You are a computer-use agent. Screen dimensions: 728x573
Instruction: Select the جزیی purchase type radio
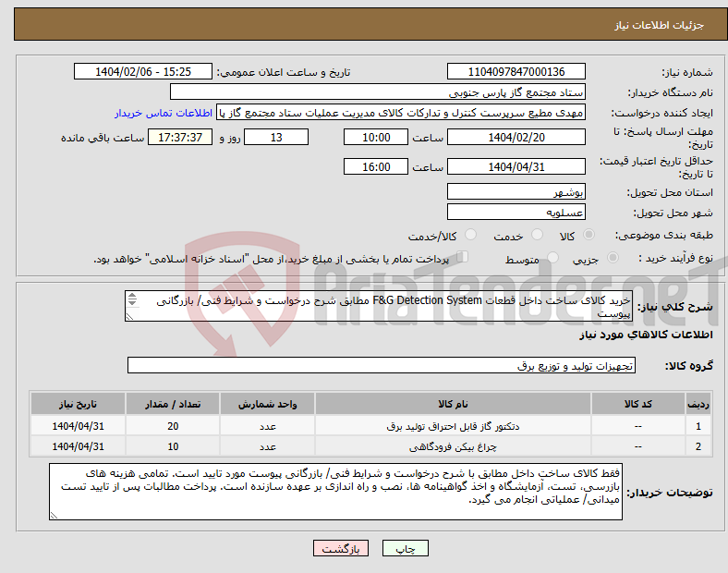pos(613,257)
